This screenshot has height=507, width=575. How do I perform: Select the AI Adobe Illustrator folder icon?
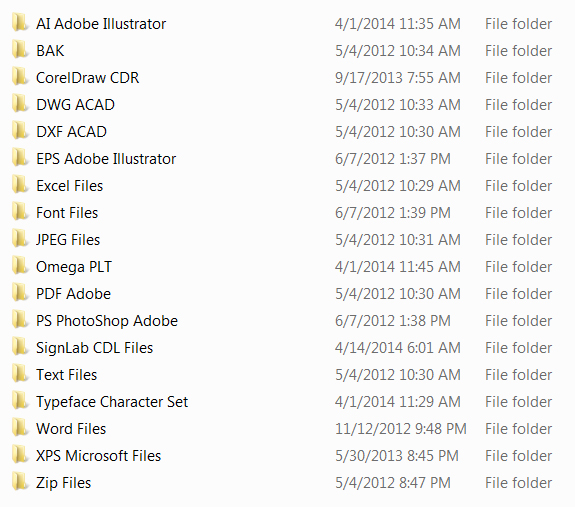pos(20,23)
